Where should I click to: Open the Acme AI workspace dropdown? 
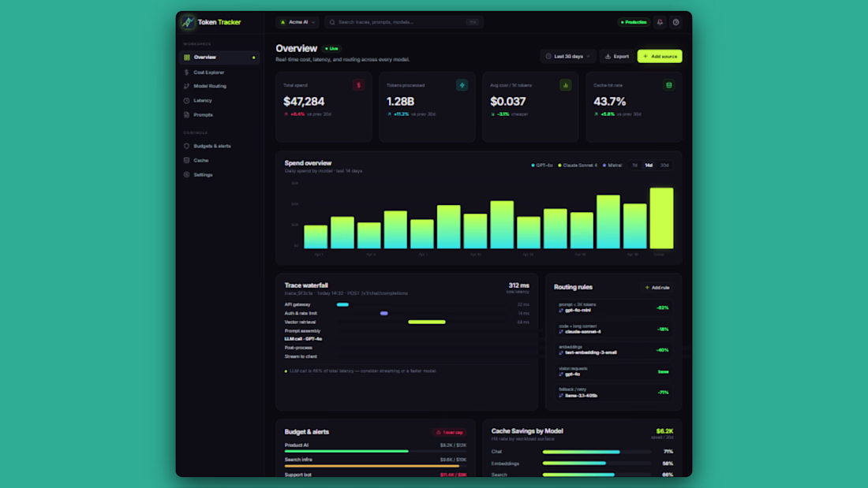pos(297,22)
